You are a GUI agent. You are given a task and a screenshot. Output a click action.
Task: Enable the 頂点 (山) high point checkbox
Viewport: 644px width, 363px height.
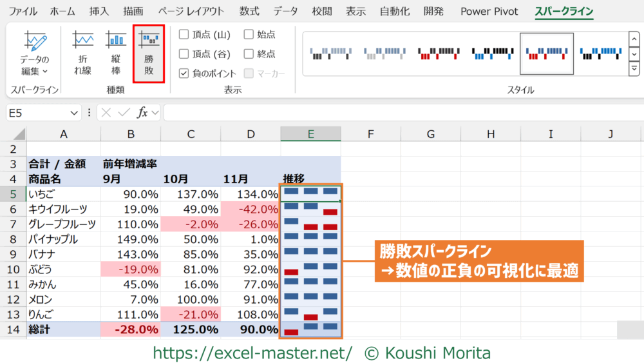click(184, 34)
